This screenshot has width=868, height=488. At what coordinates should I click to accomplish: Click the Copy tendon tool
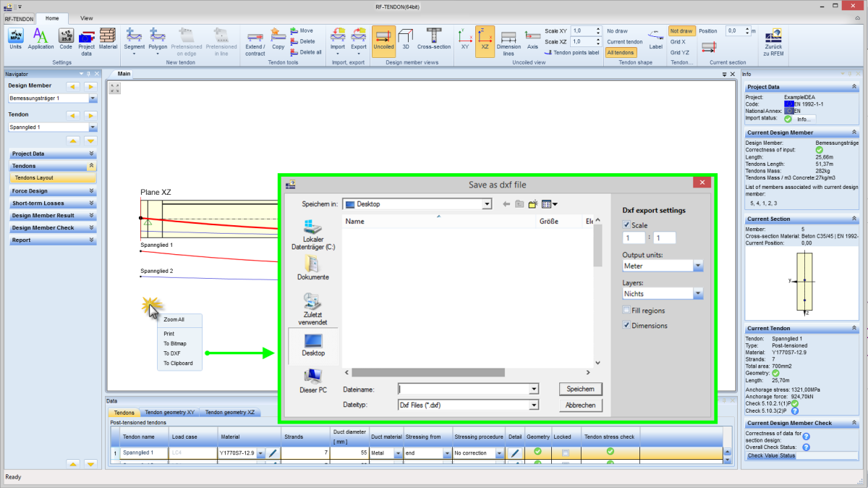[278, 38]
